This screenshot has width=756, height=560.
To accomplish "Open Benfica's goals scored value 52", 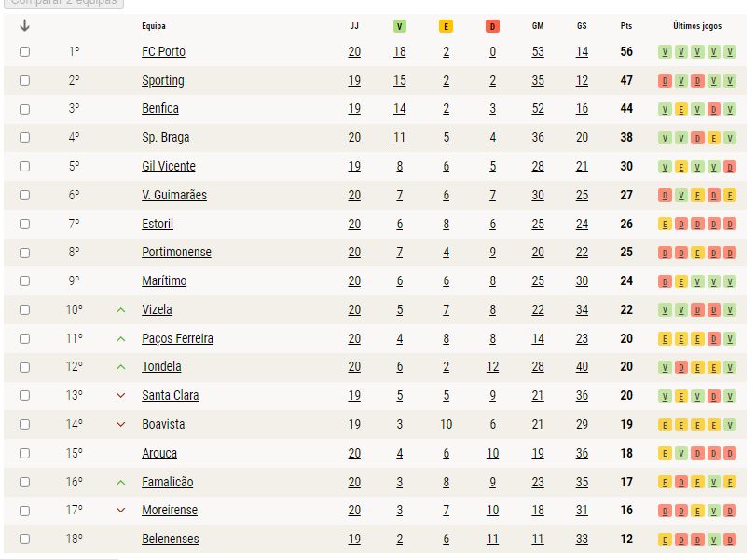I will (x=538, y=109).
